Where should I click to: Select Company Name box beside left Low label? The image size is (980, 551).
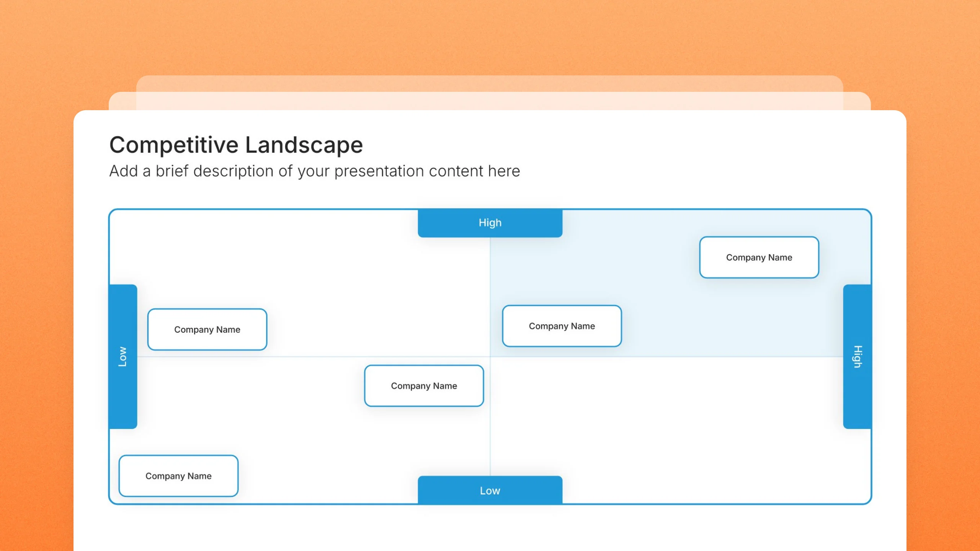[207, 329]
